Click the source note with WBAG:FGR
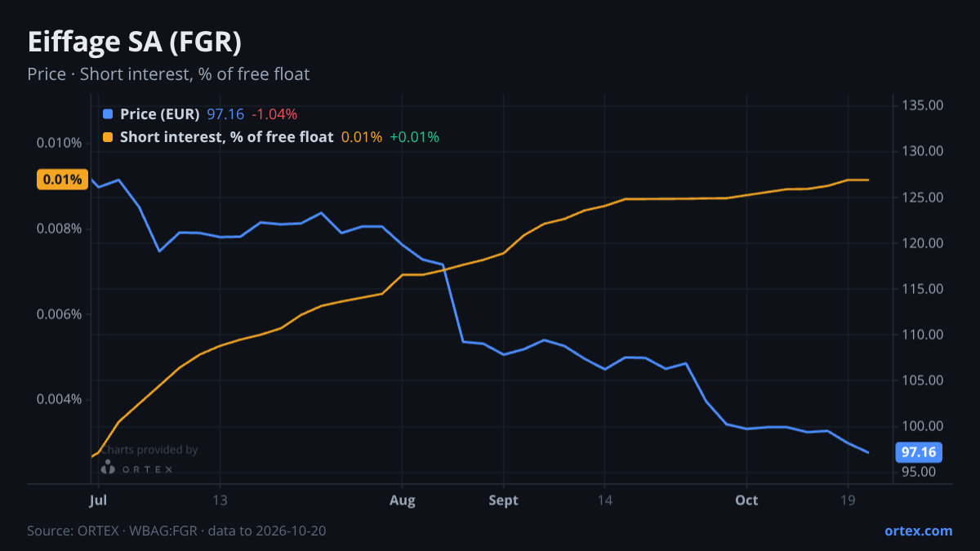 pos(177,531)
